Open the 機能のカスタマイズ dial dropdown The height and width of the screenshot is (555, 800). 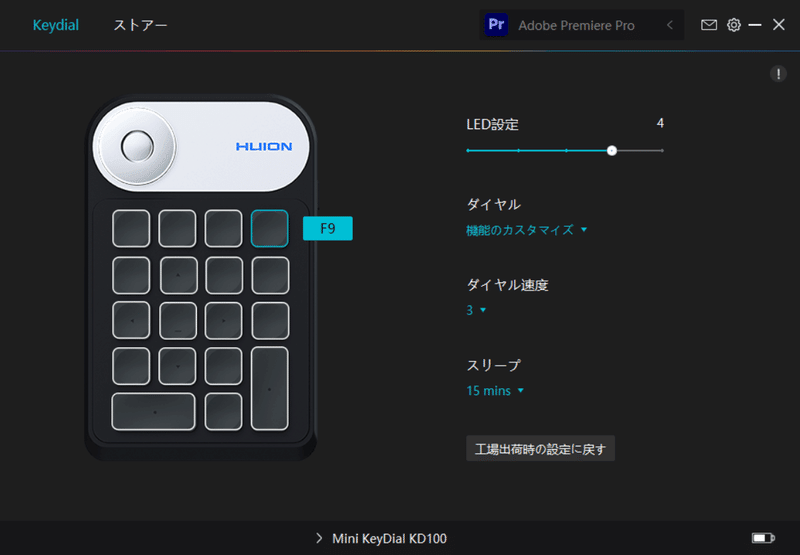[527, 230]
